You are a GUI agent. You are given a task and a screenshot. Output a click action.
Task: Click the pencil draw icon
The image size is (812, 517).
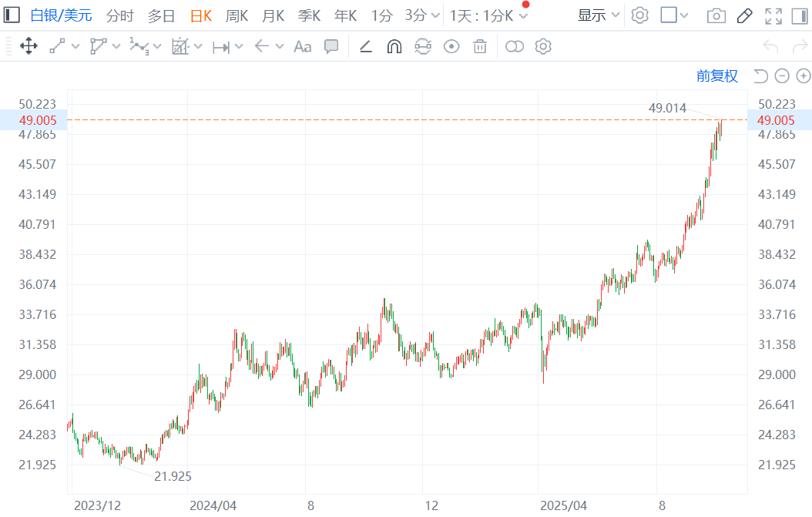pos(744,15)
